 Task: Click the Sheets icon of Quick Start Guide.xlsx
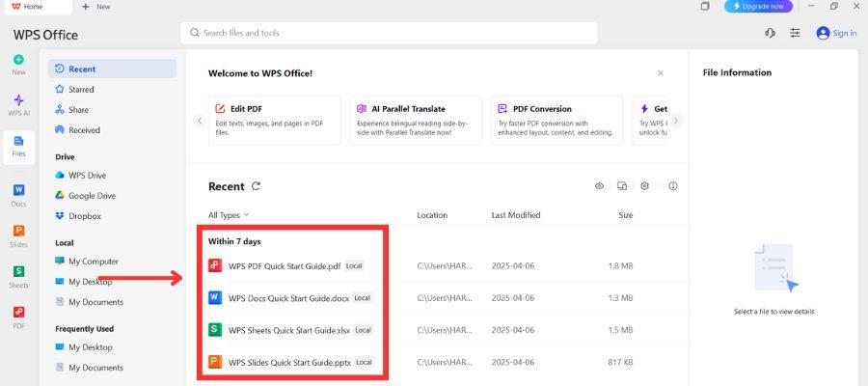coord(215,330)
